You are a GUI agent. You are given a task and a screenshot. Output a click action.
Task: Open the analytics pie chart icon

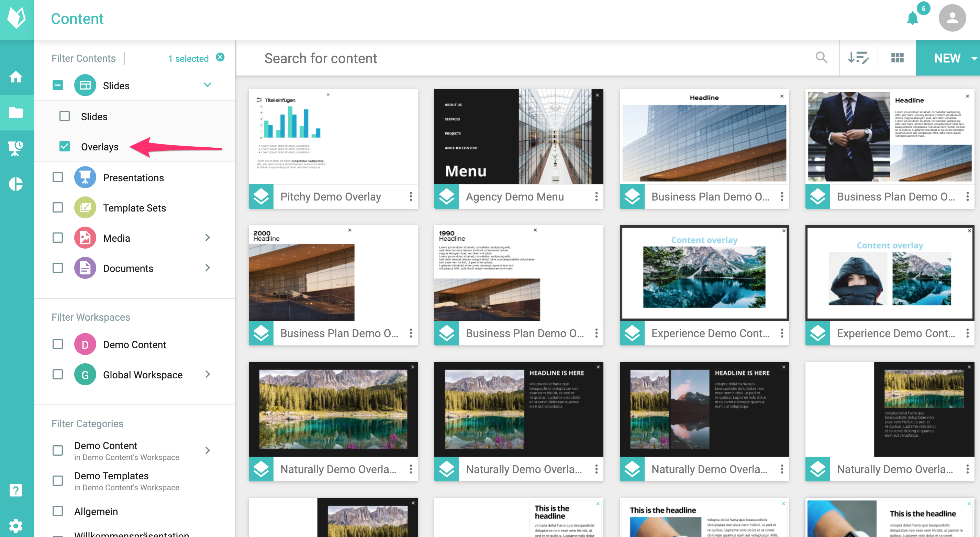(x=16, y=184)
